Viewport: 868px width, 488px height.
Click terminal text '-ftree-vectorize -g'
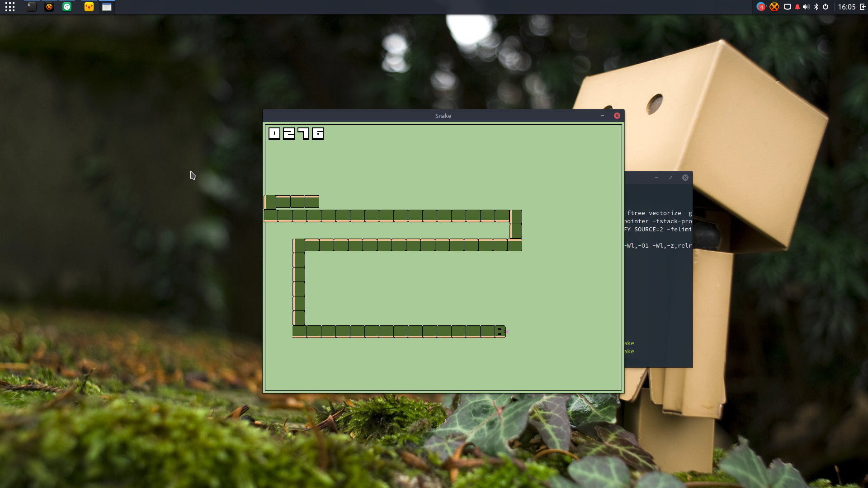coord(658,213)
